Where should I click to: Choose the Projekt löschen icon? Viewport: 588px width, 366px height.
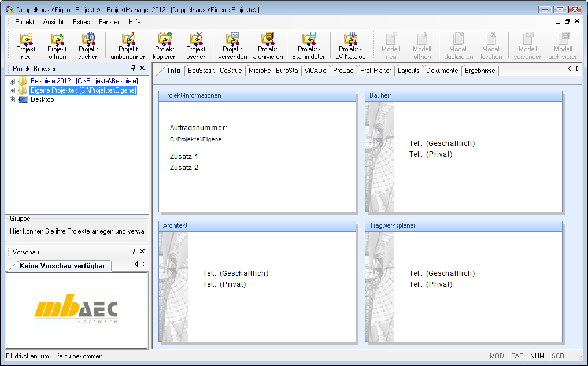click(196, 46)
